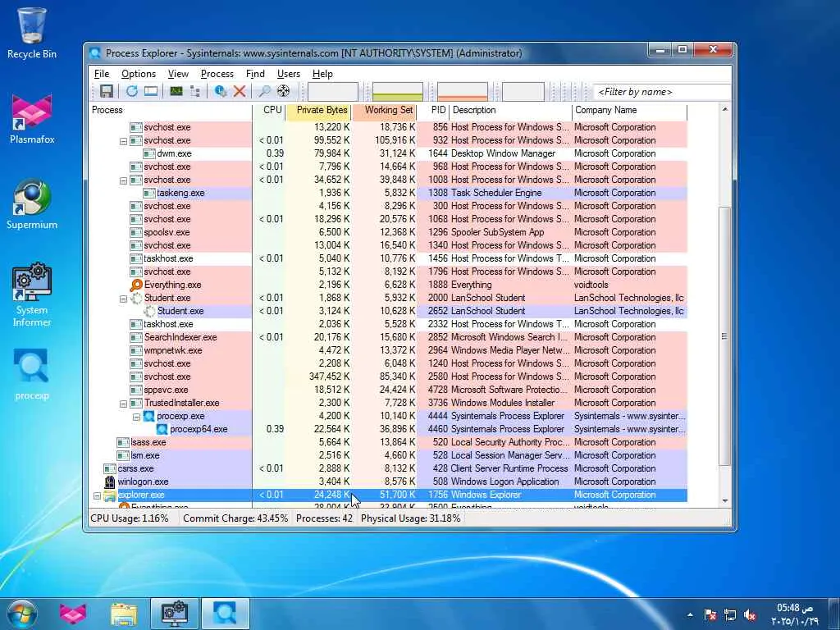Viewport: 840px width, 630px height.
Task: Collapse the procexp.exe tree node
Action: (x=136, y=416)
